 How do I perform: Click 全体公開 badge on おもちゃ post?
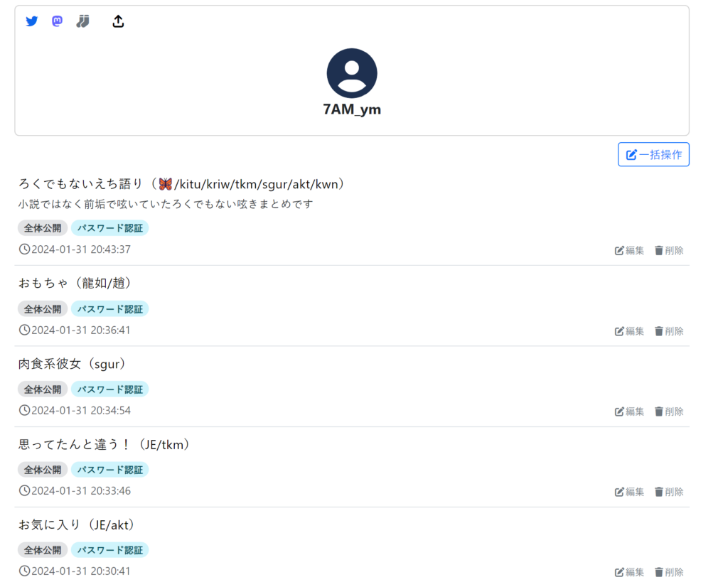click(x=43, y=309)
